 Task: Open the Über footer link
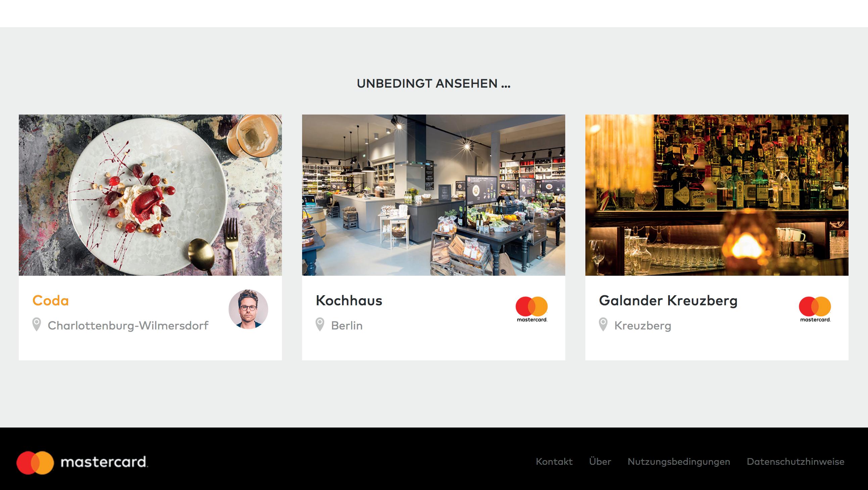(600, 461)
